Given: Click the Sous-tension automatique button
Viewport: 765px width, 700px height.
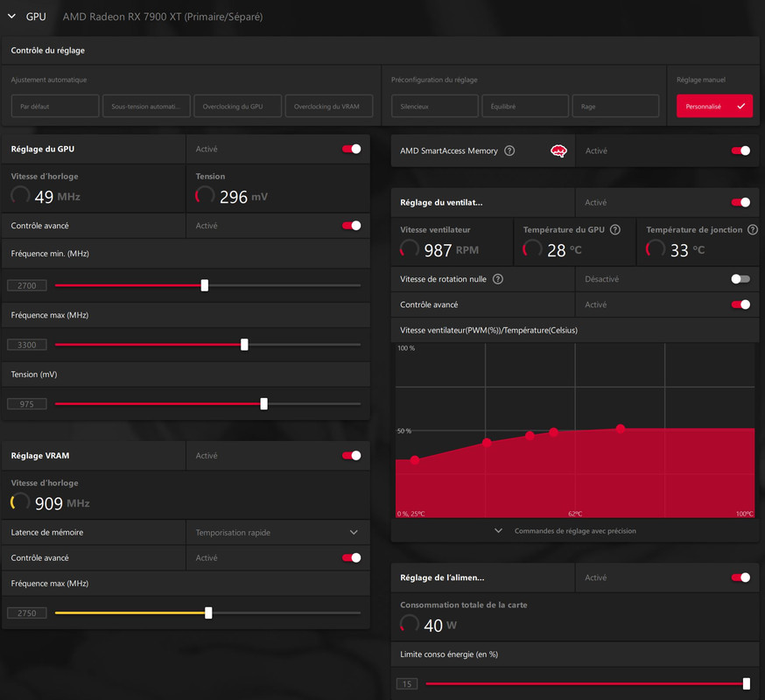Looking at the screenshot, I should tap(146, 107).
